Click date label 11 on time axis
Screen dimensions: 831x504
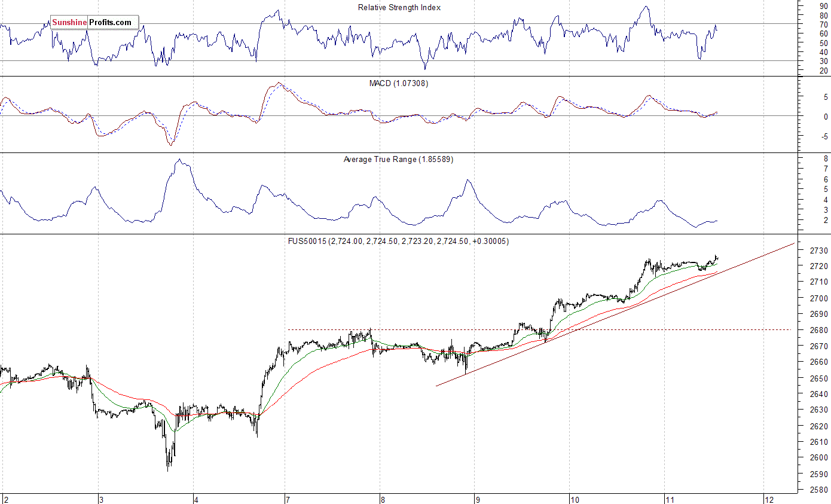point(670,499)
